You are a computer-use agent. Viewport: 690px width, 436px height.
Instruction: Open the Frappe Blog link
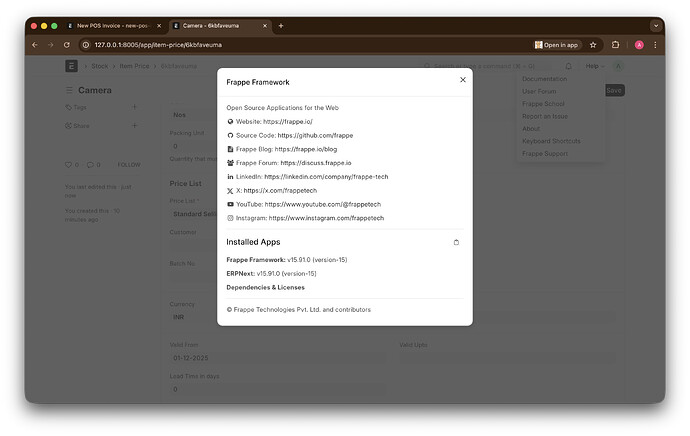point(306,149)
